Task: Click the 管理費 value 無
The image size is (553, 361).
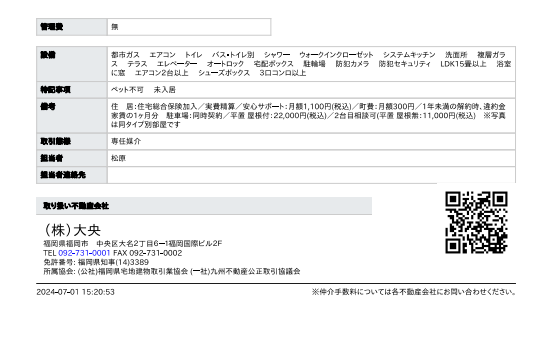Action: click(x=115, y=27)
